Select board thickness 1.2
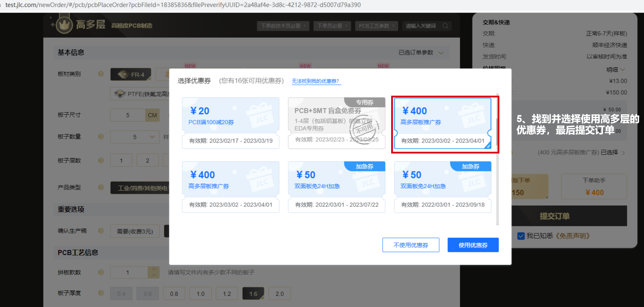Screen dimensions: 644x307 [x=227, y=294]
